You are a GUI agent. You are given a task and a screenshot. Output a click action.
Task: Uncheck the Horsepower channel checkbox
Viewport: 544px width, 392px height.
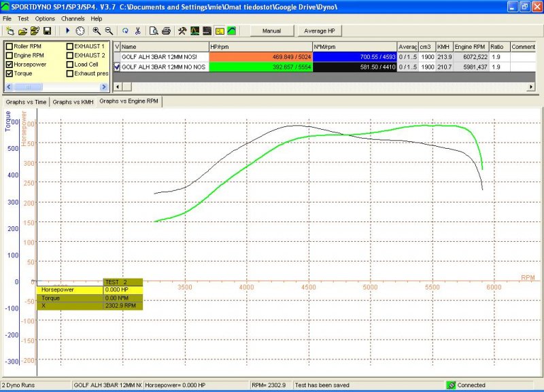point(9,65)
